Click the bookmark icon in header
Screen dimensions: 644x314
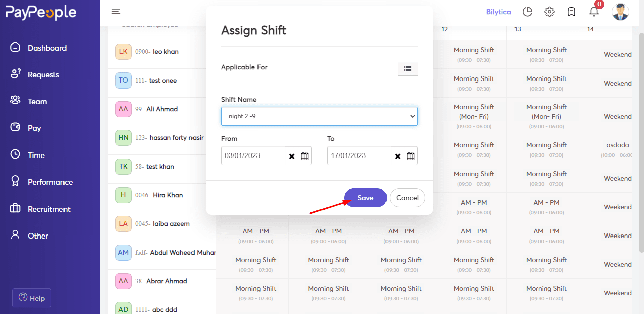click(571, 12)
